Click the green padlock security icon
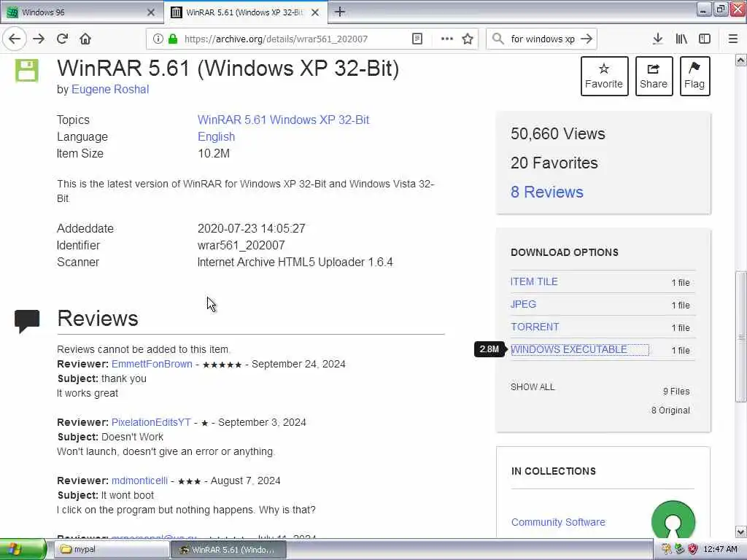Viewport: 747px width, 560px height. [x=172, y=39]
